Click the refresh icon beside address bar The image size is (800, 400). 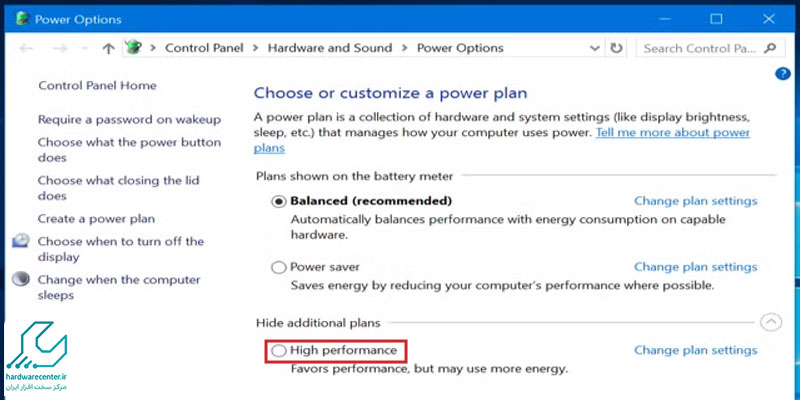tap(616, 48)
